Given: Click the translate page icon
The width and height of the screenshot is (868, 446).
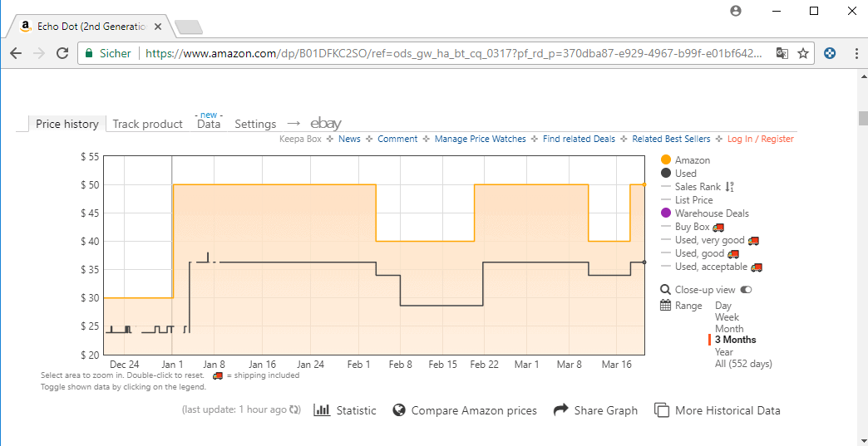Looking at the screenshot, I should tap(782, 53).
